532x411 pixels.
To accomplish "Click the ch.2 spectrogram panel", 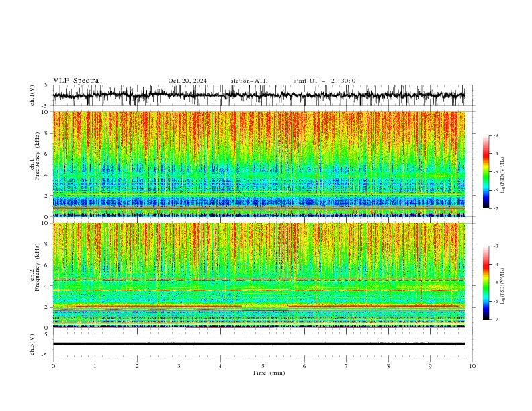I will point(259,275).
